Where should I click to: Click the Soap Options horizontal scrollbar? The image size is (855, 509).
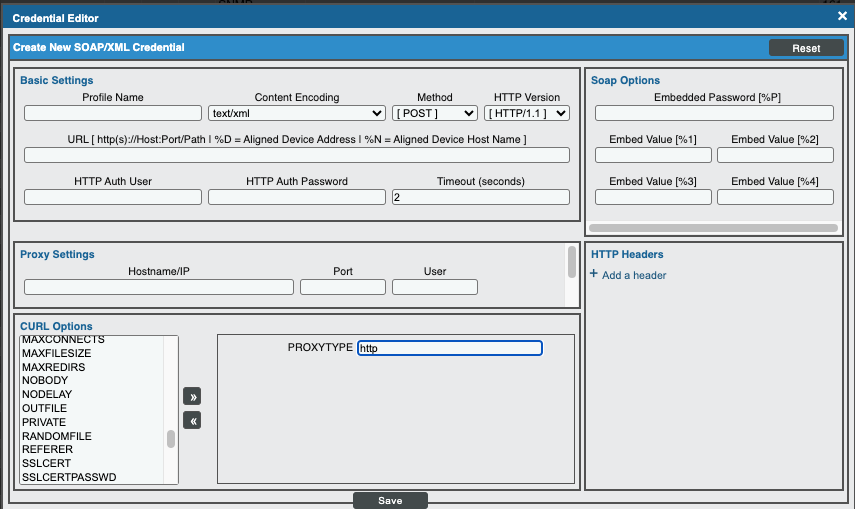click(x=713, y=228)
